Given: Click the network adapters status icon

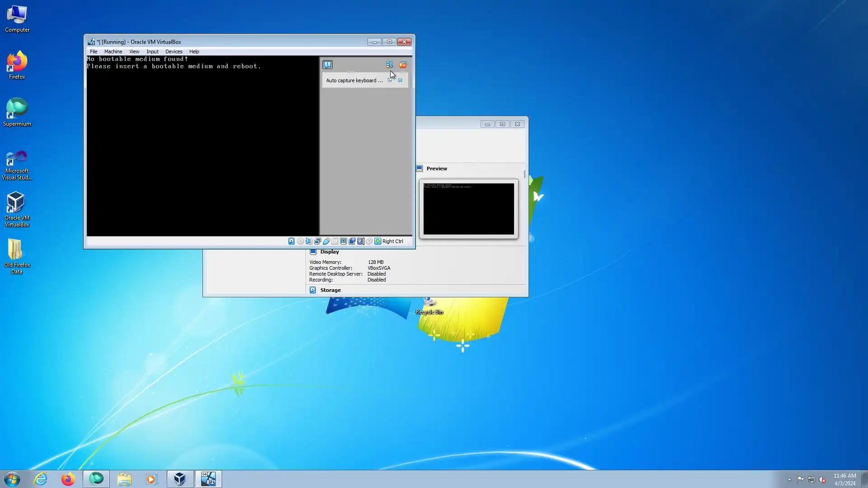Looking at the screenshot, I should pos(317,241).
